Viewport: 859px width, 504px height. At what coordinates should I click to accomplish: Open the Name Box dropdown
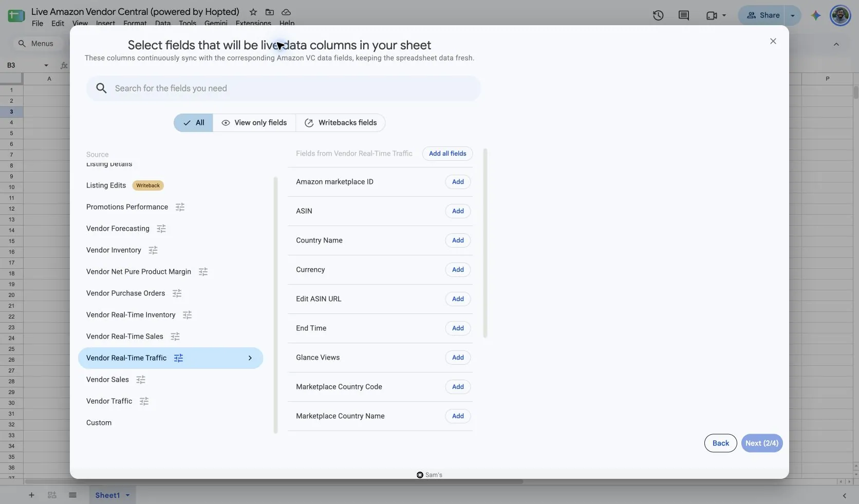(x=46, y=65)
